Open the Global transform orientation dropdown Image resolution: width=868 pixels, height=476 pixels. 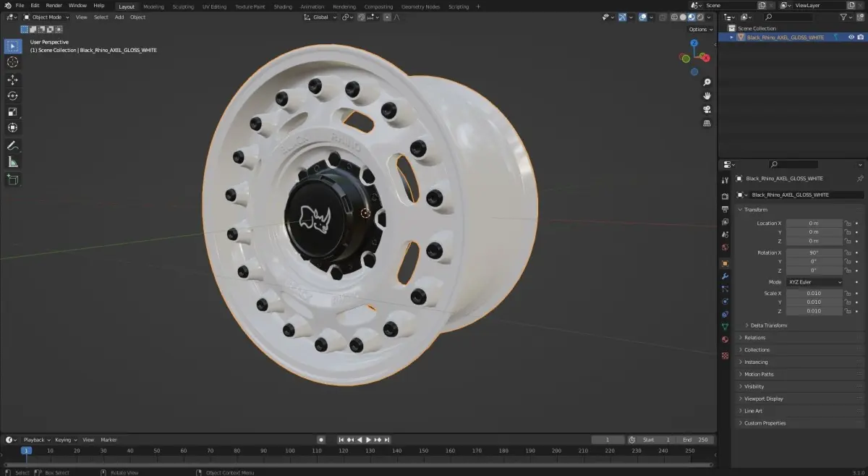pyautogui.click(x=320, y=17)
